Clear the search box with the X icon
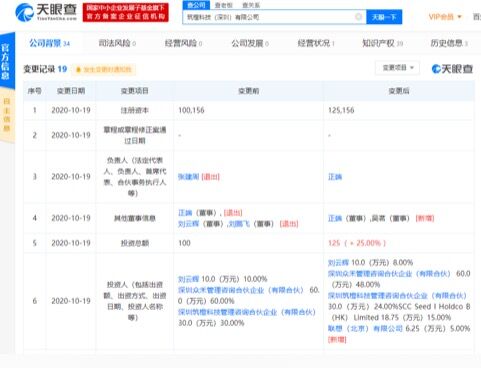 pyautogui.click(x=358, y=17)
